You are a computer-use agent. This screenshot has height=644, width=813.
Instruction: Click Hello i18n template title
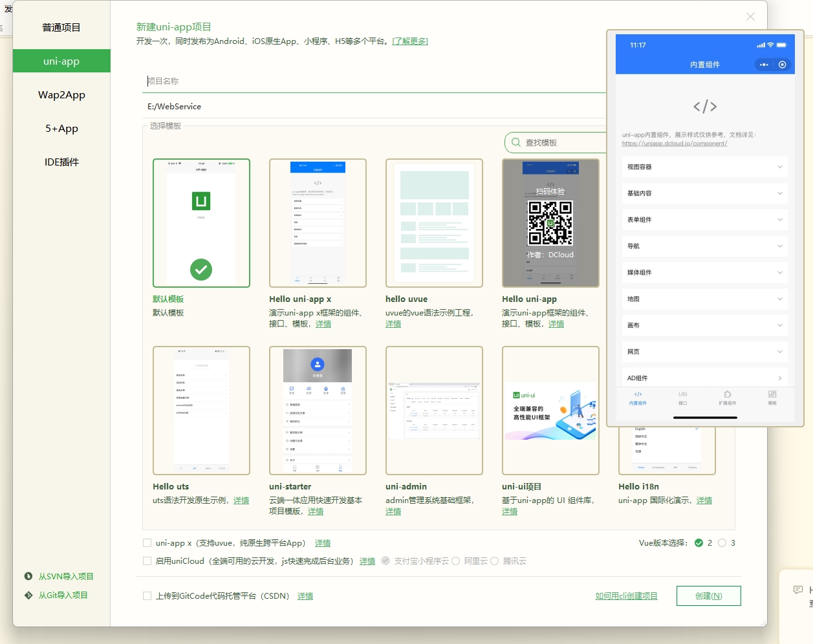(638, 487)
